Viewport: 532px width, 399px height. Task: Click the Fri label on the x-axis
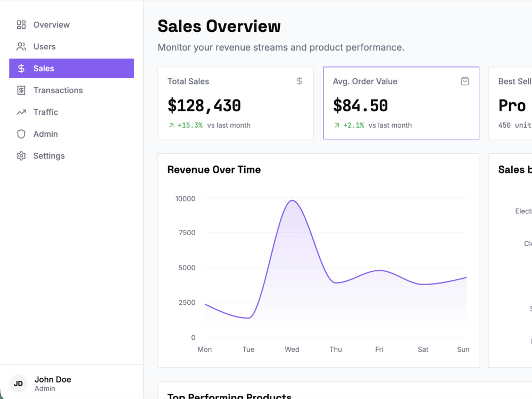[x=379, y=350]
